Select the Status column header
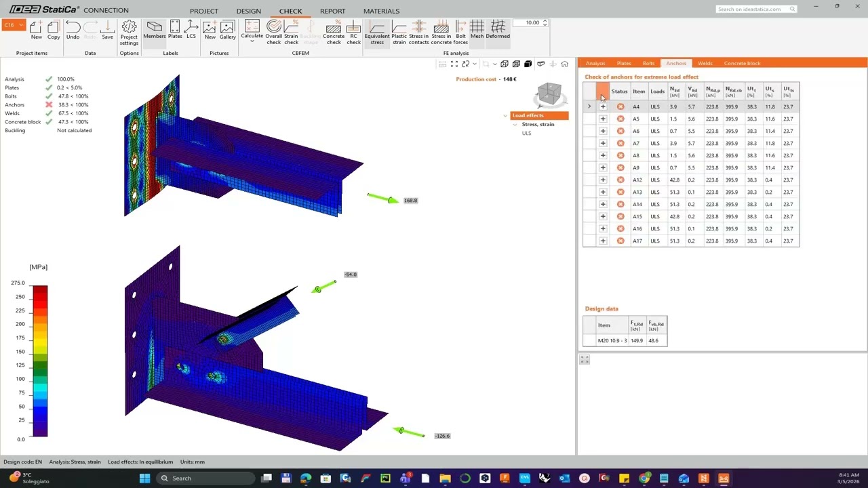The image size is (868, 488). click(x=620, y=91)
